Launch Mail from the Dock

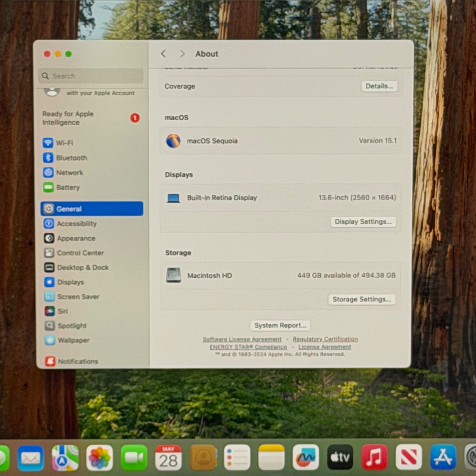(31, 458)
